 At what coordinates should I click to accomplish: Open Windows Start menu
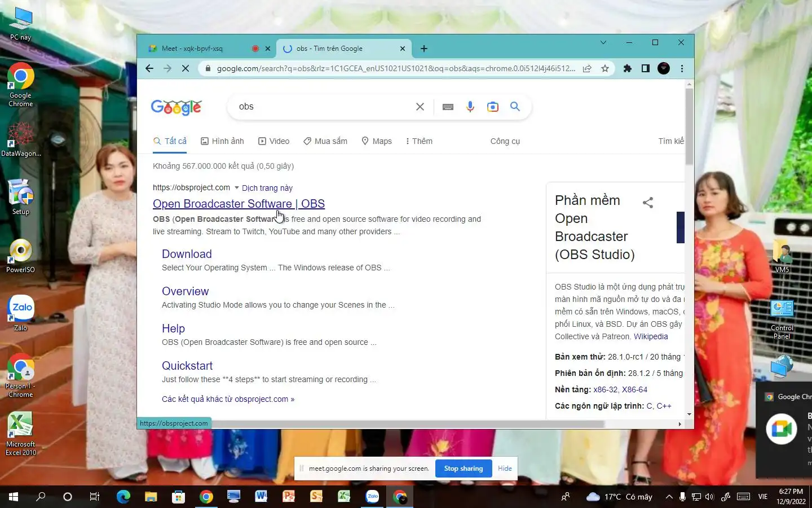[x=14, y=497]
